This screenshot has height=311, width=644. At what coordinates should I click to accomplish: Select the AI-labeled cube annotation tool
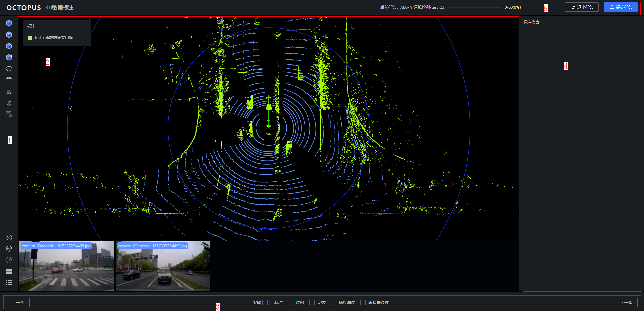pos(9,35)
